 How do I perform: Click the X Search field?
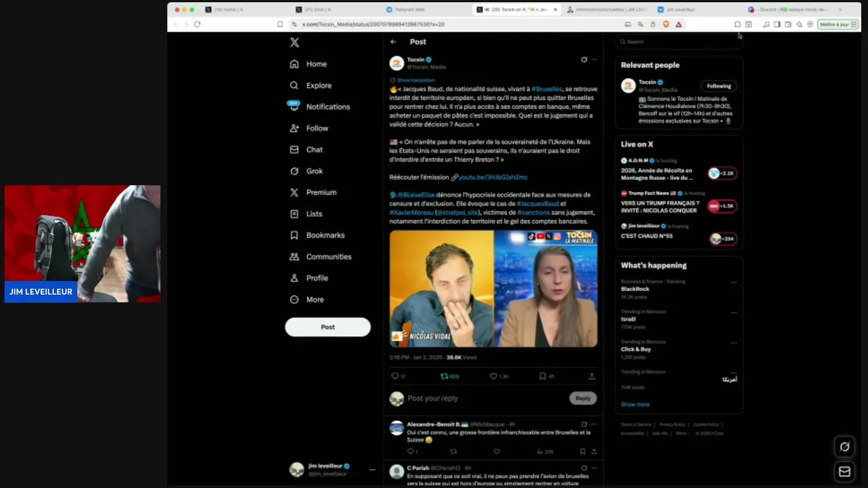click(679, 42)
